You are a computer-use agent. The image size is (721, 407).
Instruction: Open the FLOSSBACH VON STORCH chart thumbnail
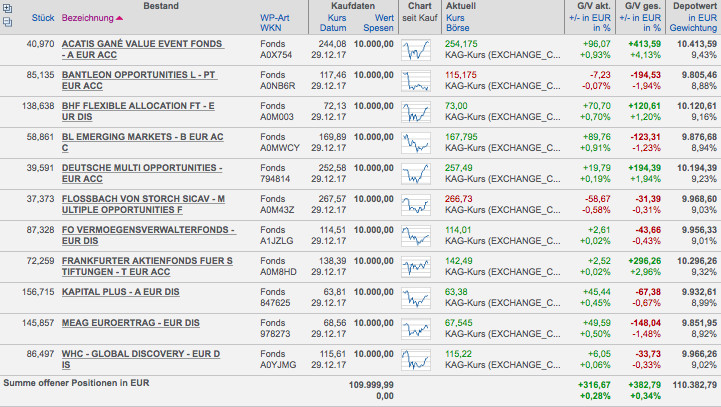pos(416,205)
